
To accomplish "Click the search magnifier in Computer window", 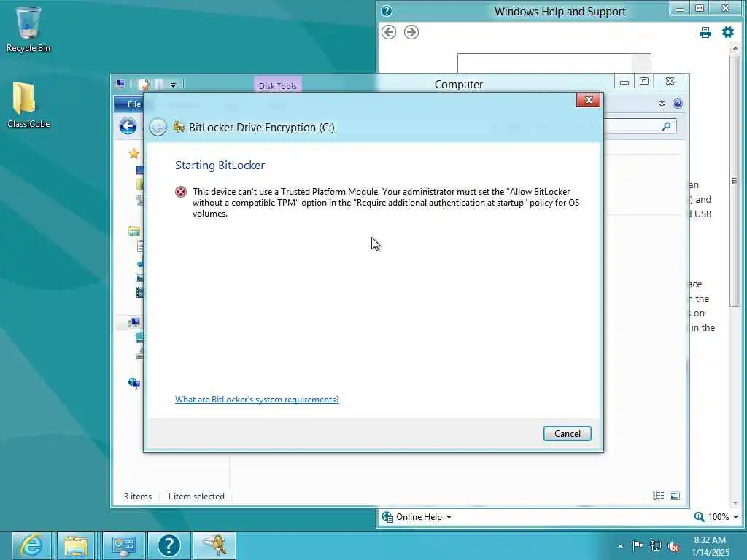I will [x=666, y=126].
